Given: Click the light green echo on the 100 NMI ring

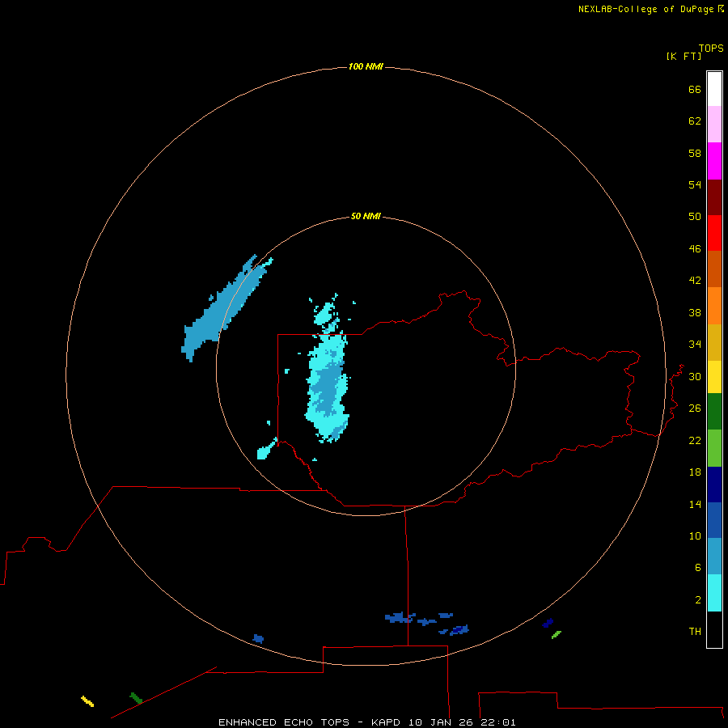Looking at the screenshot, I should click(557, 634).
